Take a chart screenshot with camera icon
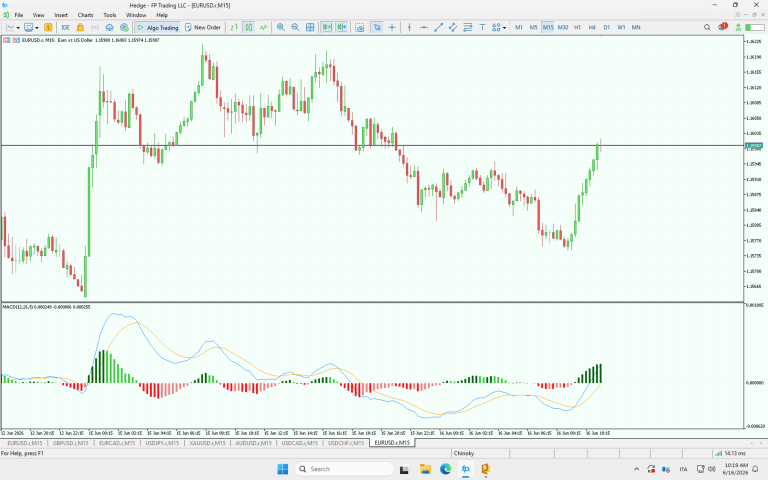Viewport: 768px width, 480px height. tap(360, 27)
